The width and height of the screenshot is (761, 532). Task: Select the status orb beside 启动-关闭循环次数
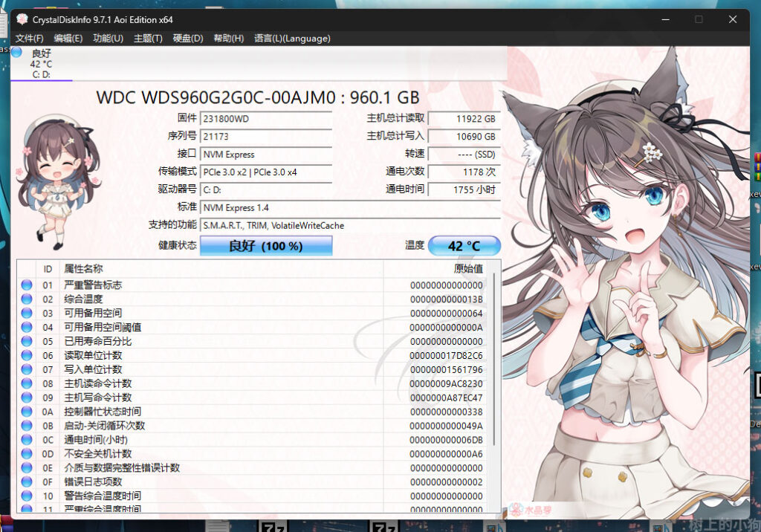[27, 426]
